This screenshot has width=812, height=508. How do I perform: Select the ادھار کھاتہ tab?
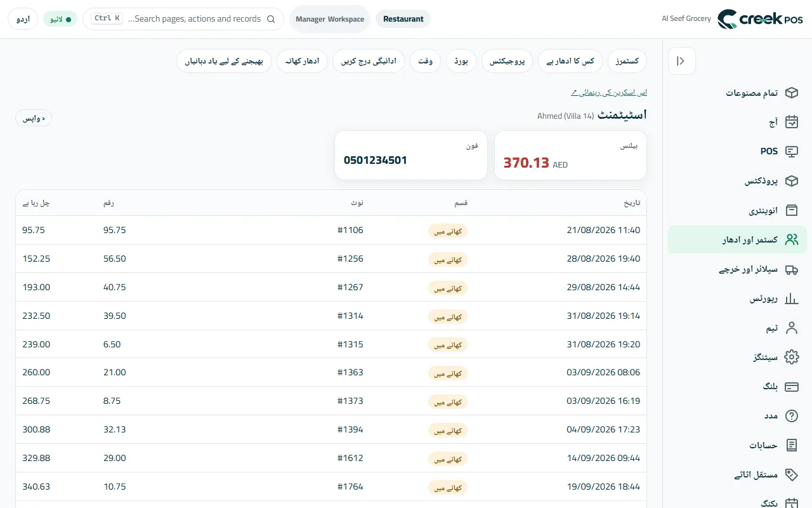pos(302,61)
